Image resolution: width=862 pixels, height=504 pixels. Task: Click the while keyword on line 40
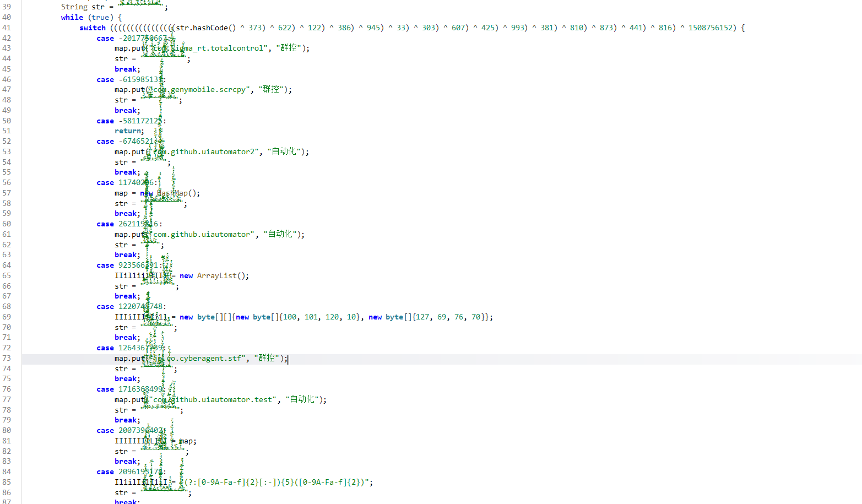pyautogui.click(x=72, y=17)
